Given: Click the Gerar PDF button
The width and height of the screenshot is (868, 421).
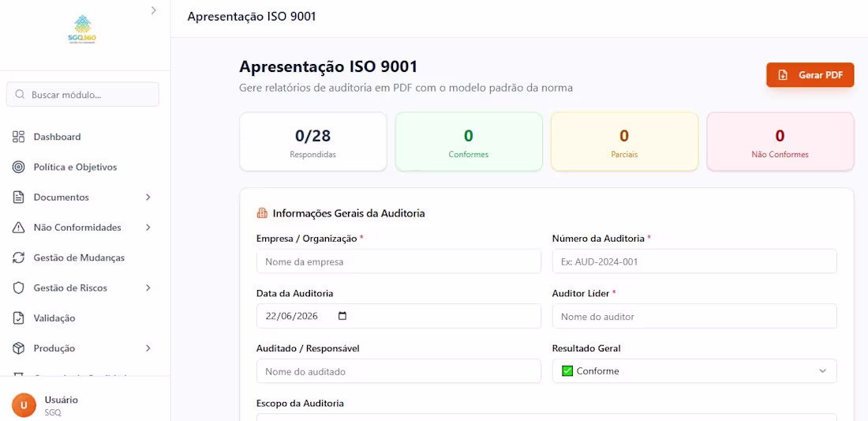Looking at the screenshot, I should point(810,75).
